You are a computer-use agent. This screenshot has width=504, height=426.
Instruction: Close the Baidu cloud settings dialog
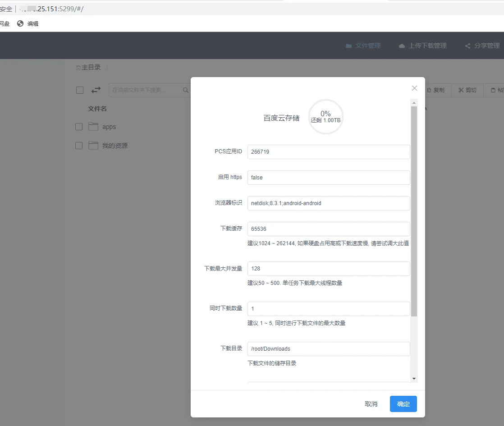[x=414, y=88]
